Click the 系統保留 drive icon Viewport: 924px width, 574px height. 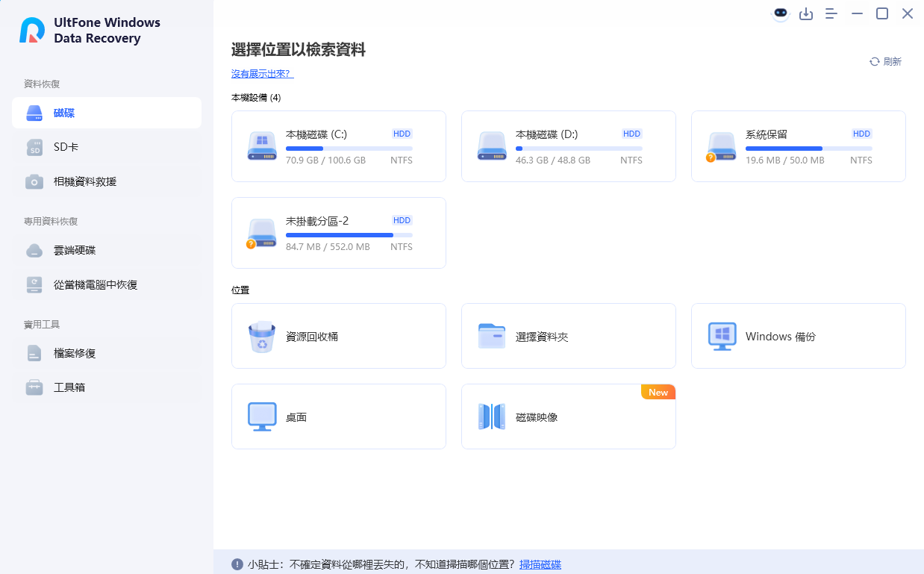click(x=721, y=147)
